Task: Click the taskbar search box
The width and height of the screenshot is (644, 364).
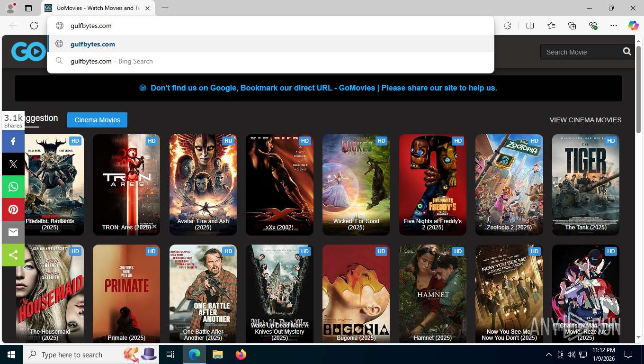Action: click(92, 355)
